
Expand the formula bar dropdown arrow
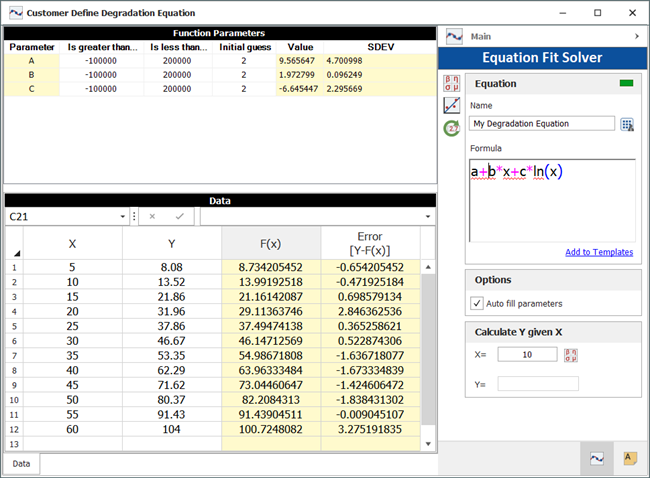[x=428, y=216]
